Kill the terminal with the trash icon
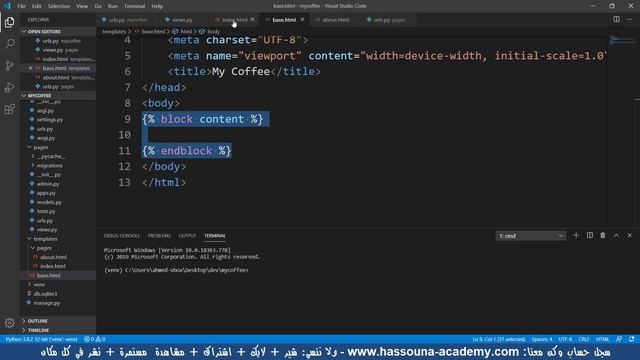 click(x=603, y=236)
